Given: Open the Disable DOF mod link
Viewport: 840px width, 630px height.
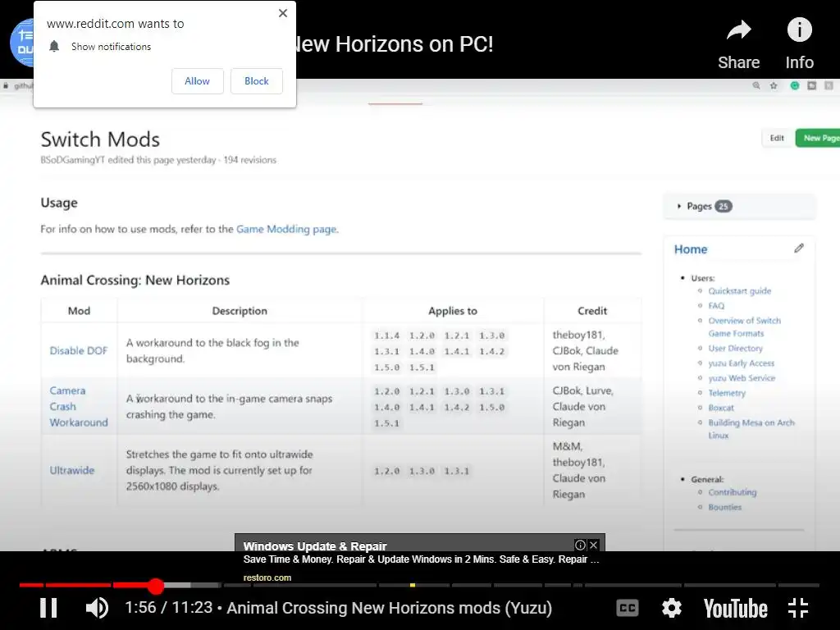Looking at the screenshot, I should tap(79, 350).
